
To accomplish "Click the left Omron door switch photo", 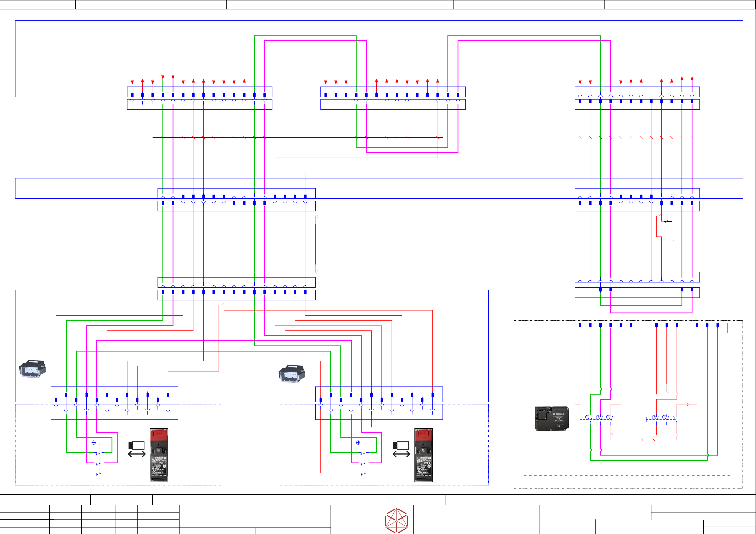I will click(159, 455).
